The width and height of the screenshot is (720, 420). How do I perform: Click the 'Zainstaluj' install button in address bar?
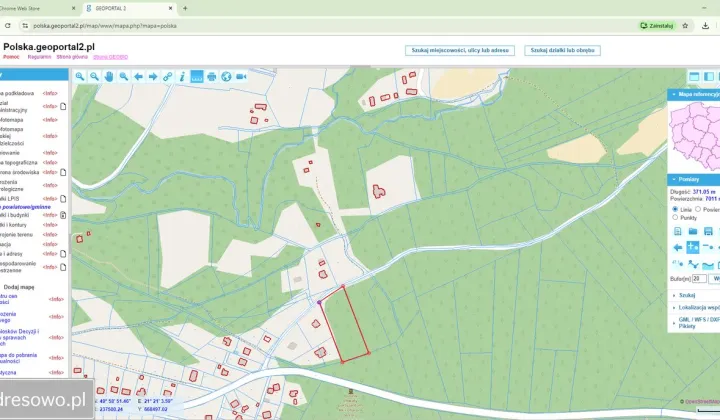[x=657, y=26]
